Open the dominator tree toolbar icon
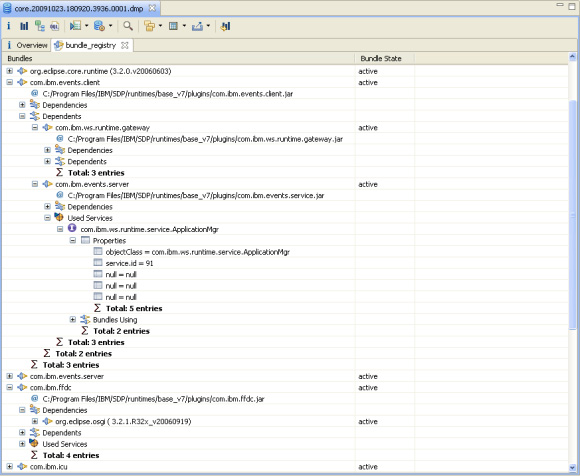 (x=40, y=26)
